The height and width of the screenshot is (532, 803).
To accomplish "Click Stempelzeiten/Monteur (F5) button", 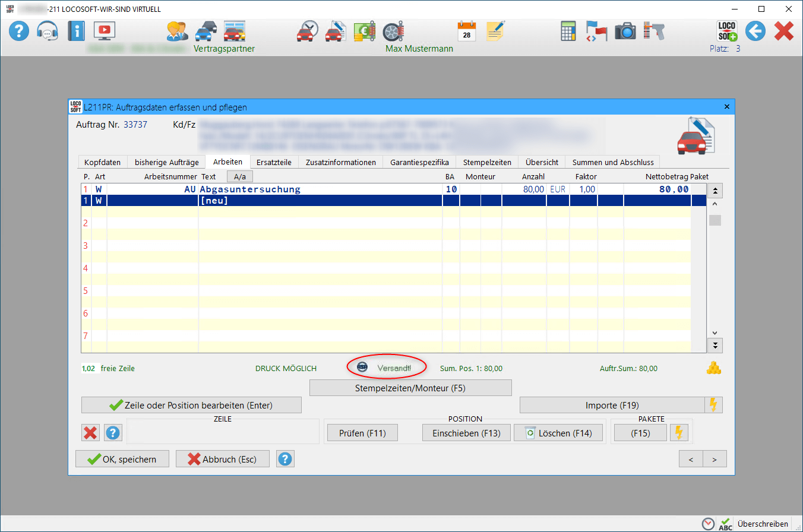I will point(410,388).
